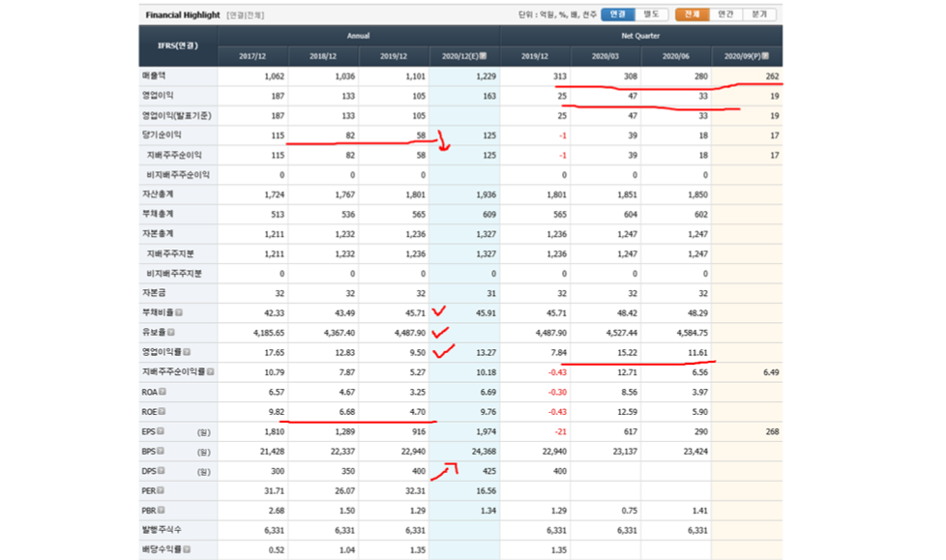Click the 자본총계 row label
This screenshot has width=946, height=560.
[158, 233]
